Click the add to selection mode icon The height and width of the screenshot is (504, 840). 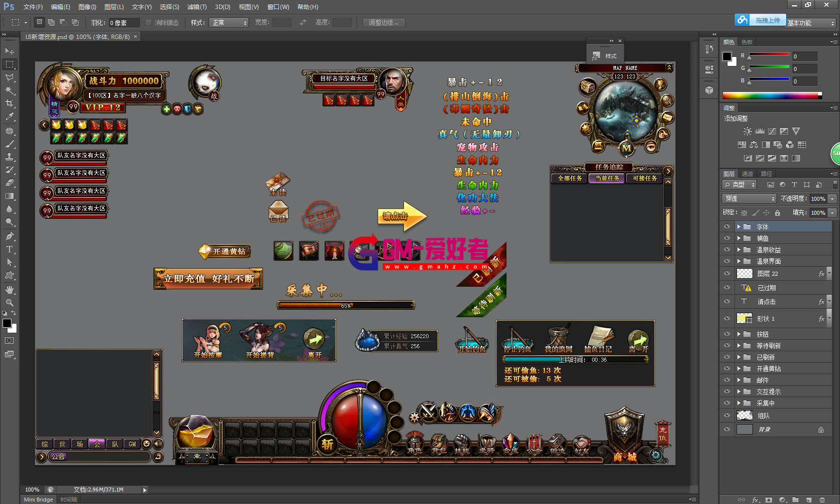51,22
